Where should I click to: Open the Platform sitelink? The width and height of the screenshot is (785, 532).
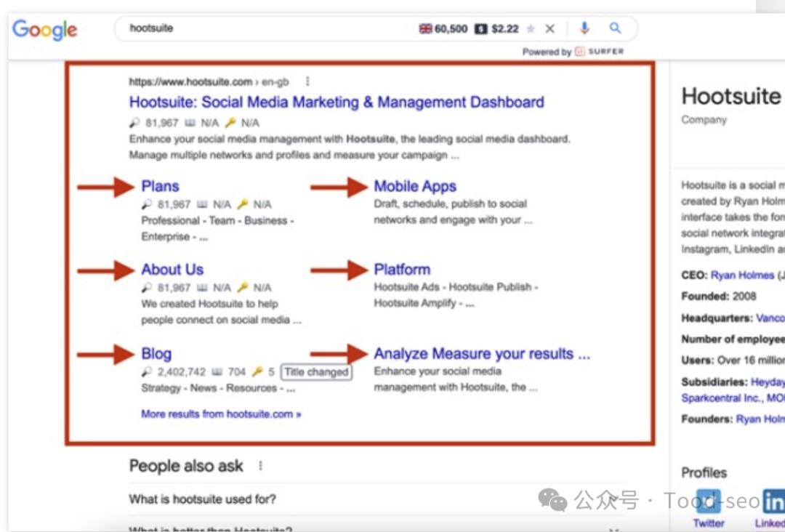click(x=402, y=269)
